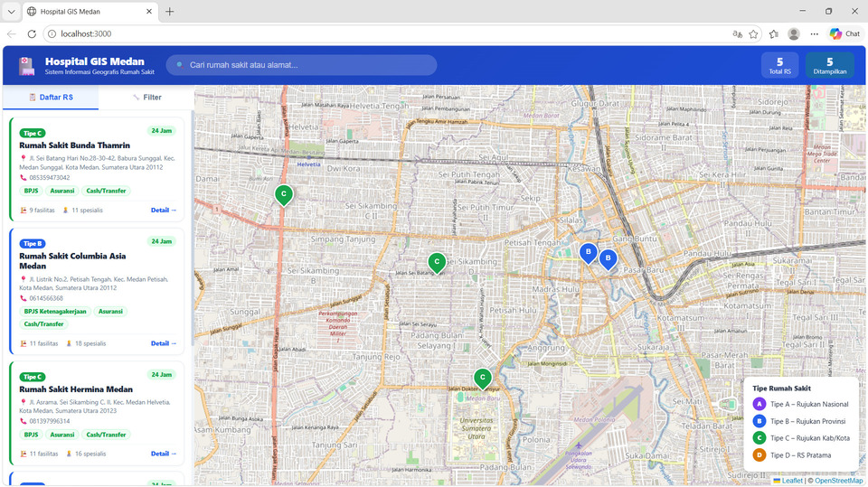Image resolution: width=868 pixels, height=487 pixels.
Task: Open Detail for Rumah Sakit Bunda Thamrin
Action: [164, 211]
